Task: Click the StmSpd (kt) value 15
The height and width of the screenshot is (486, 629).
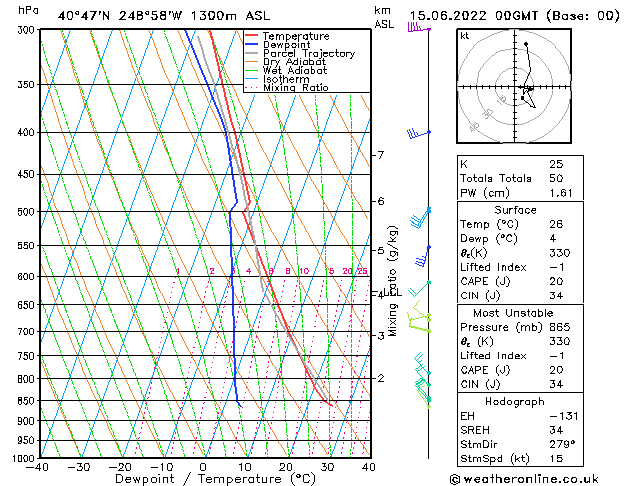Action: [556, 458]
